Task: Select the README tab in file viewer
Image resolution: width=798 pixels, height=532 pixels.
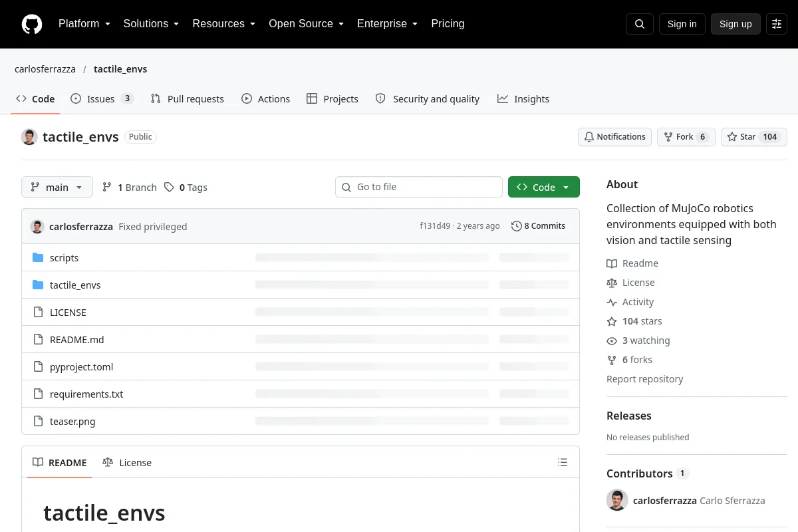Action: (60, 463)
